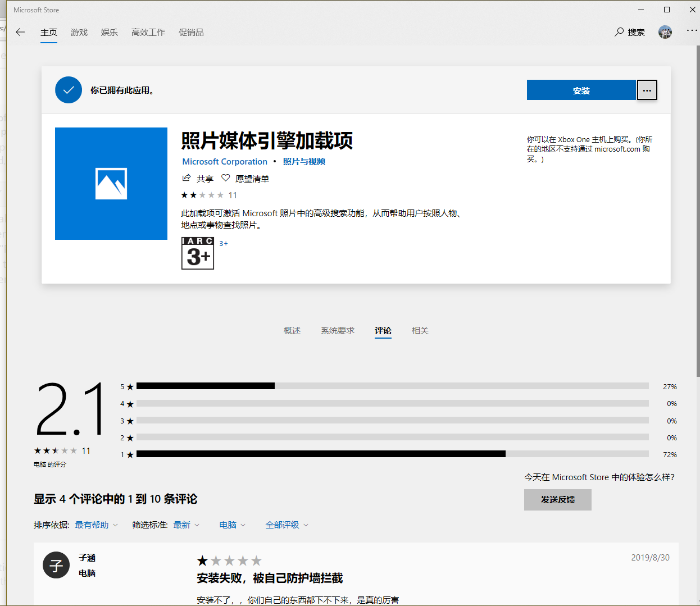The width and height of the screenshot is (700, 606).
Task: Minimize the Microsoft Store window
Action: pyautogui.click(x=641, y=10)
